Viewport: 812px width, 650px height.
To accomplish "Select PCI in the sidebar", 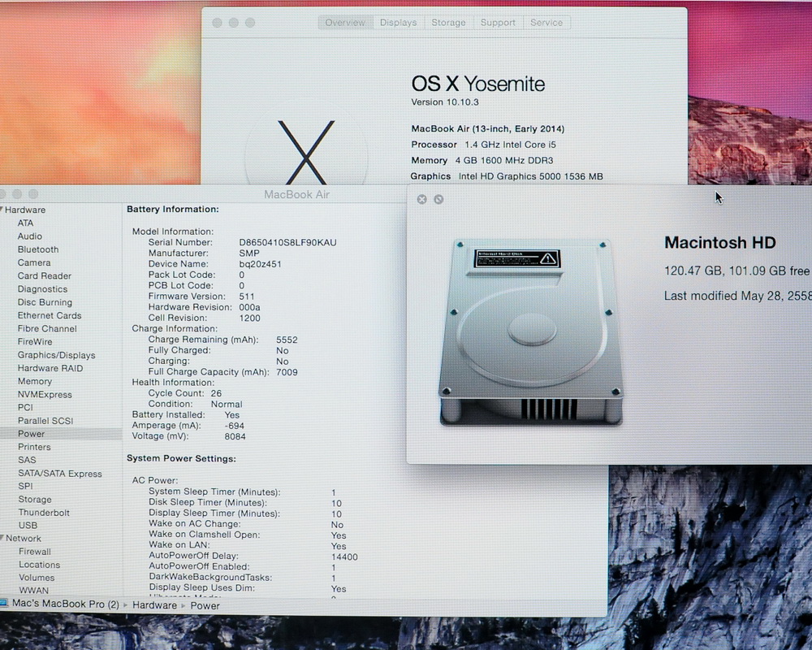I will (x=25, y=407).
